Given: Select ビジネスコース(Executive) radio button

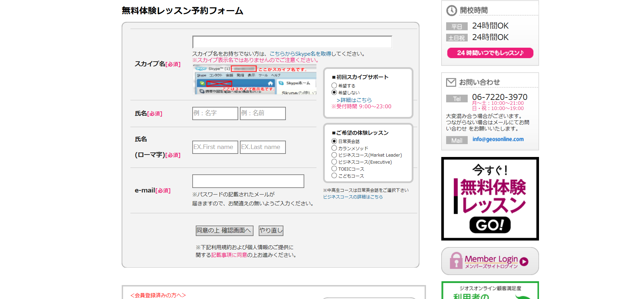Looking at the screenshot, I should [x=334, y=162].
